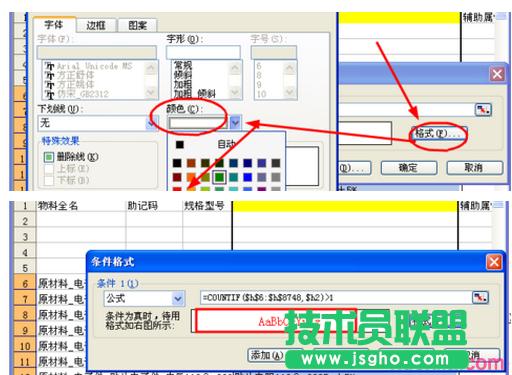Click the COUNTIF formula input field
Image resolution: width=512 pixels, height=375 pixels.
click(335, 298)
